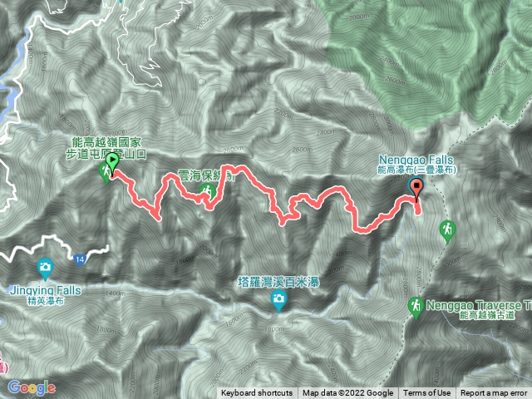This screenshot has width=532, height=399.
Task: Open Terms of Use link
Action: point(426,393)
